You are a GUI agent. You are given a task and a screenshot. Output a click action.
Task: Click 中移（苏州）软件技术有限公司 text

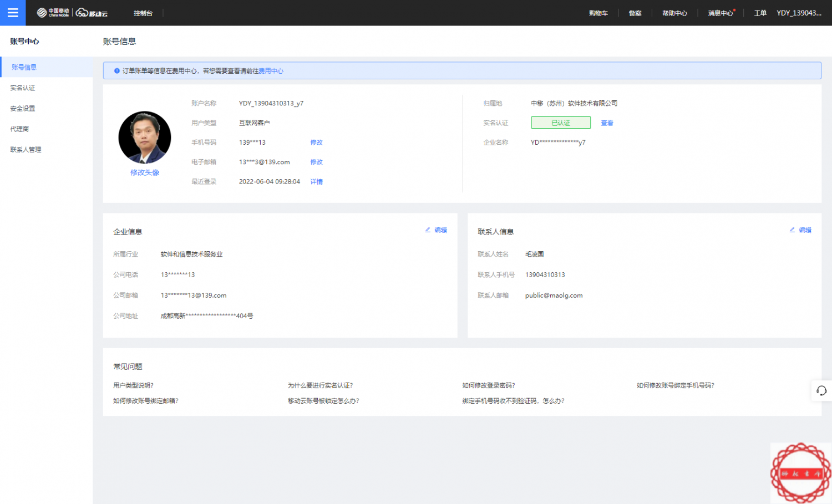[x=574, y=103]
